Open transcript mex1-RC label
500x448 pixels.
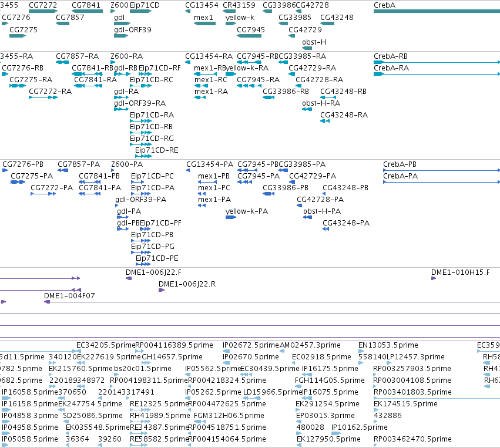click(x=210, y=80)
